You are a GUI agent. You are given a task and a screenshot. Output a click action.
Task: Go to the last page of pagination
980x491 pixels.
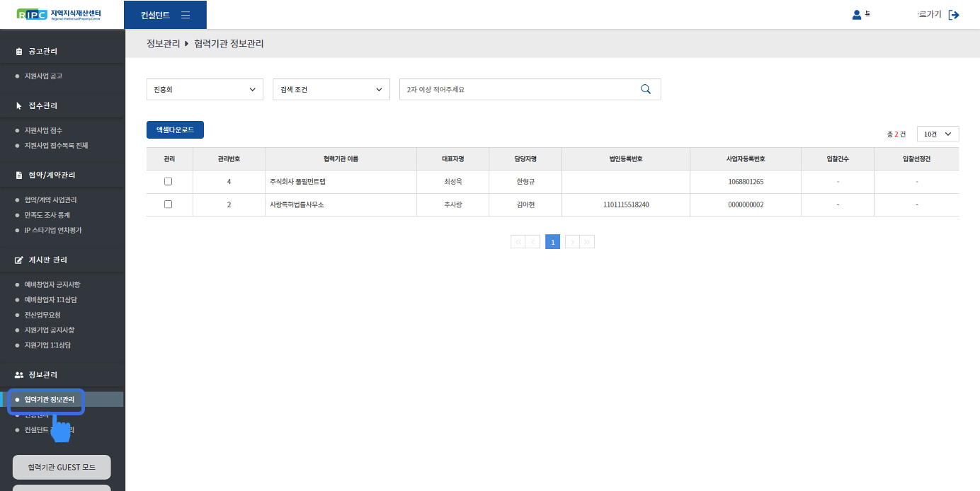coord(587,242)
